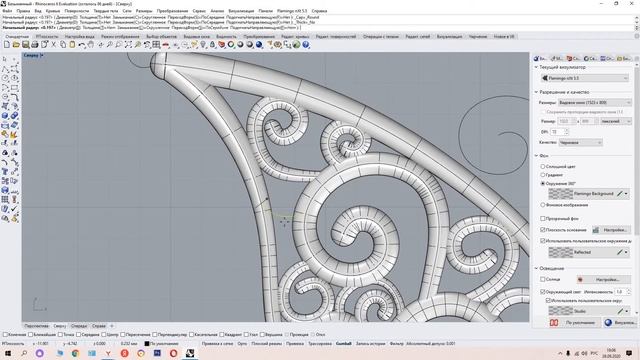Click the Undo arrow icon
This screenshot has width=640, height=360.
coord(82,45)
